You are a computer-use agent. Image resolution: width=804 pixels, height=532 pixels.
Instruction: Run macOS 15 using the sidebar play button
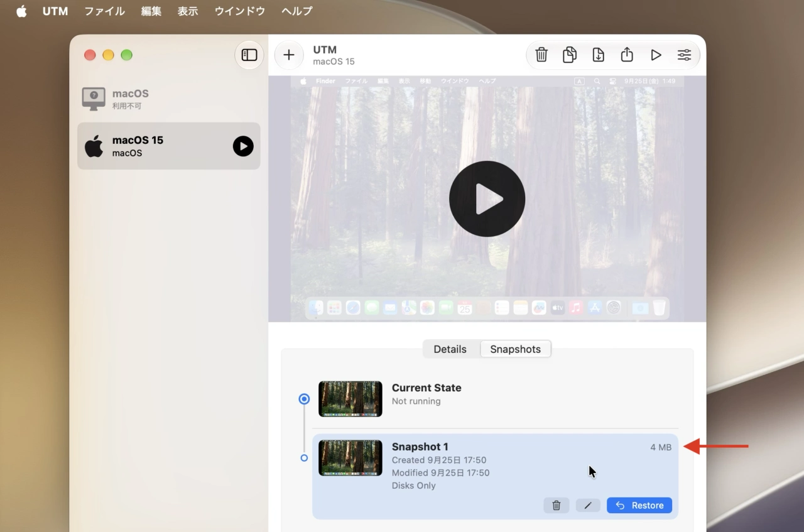(243, 146)
